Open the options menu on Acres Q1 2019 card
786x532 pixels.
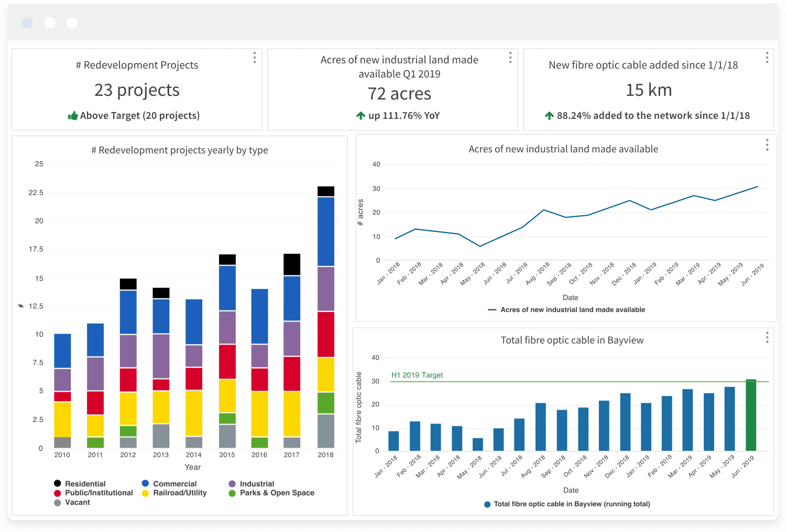[x=510, y=58]
